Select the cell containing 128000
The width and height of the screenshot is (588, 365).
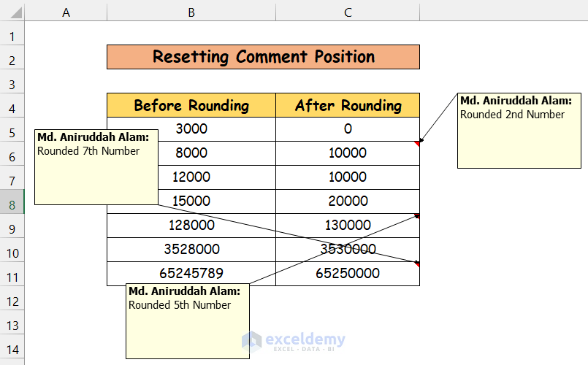pos(191,226)
